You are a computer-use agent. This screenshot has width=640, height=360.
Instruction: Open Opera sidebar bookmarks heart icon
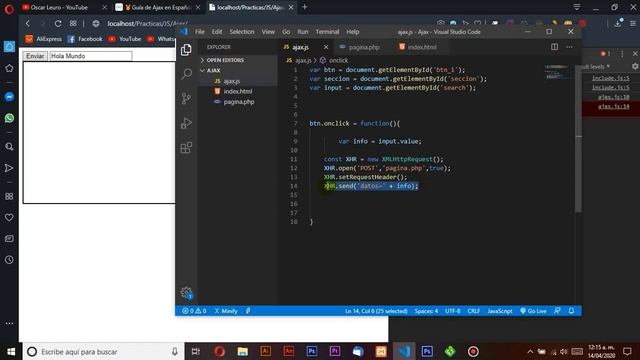[x=9, y=218]
